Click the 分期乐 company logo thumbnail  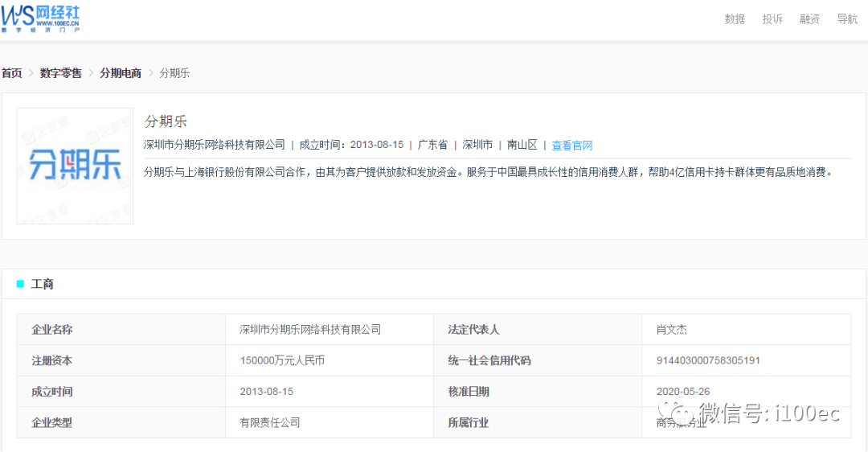tap(75, 166)
